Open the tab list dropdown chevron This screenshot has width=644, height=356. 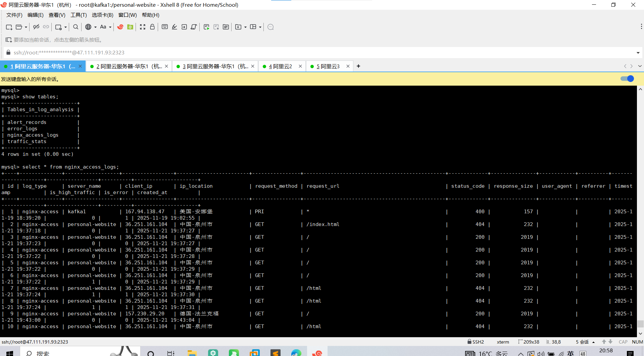(640, 66)
